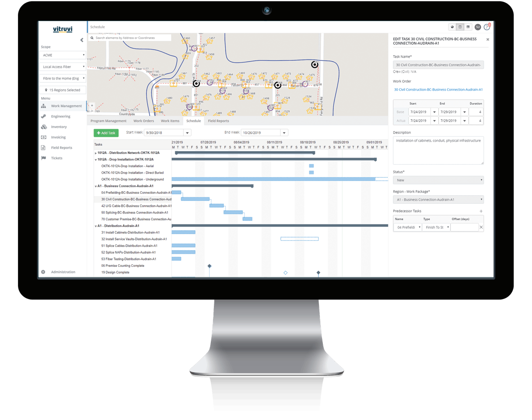The height and width of the screenshot is (420, 532).
Task: Switch to map-only view with globe toggle
Action: pyautogui.click(x=452, y=27)
